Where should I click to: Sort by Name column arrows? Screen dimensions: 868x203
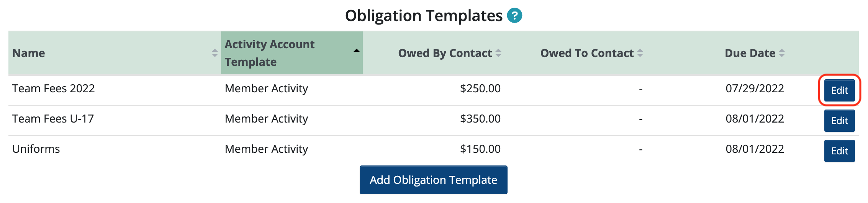tap(215, 53)
